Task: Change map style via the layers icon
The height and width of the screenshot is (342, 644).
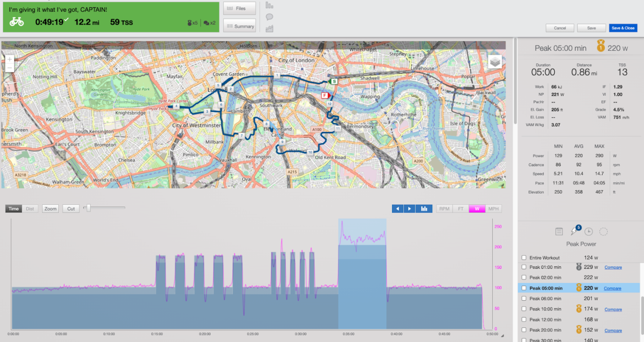Action: coord(495,61)
